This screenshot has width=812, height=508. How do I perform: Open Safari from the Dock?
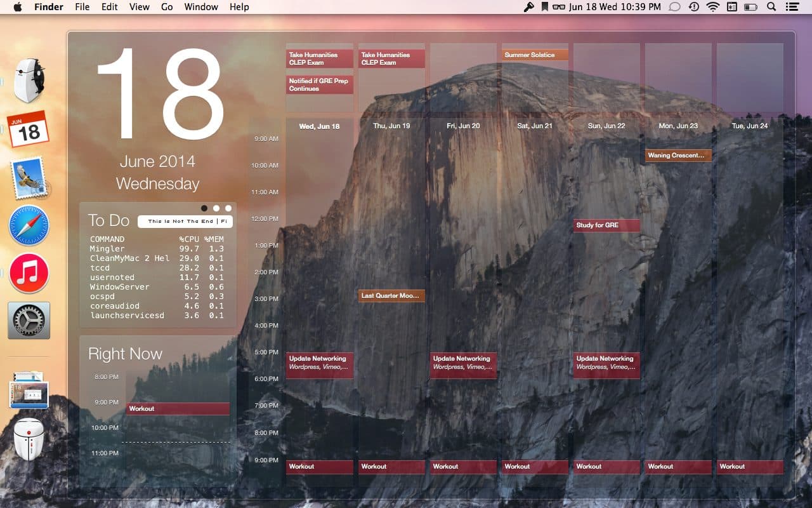point(29,225)
